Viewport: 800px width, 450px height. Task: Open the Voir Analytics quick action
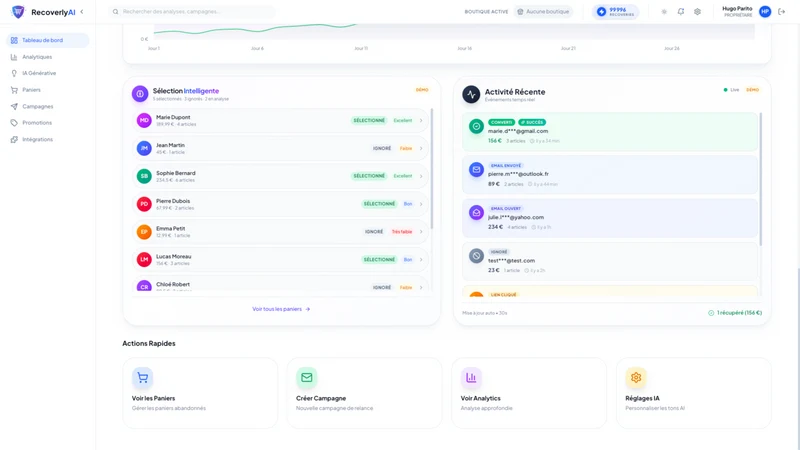coord(529,393)
